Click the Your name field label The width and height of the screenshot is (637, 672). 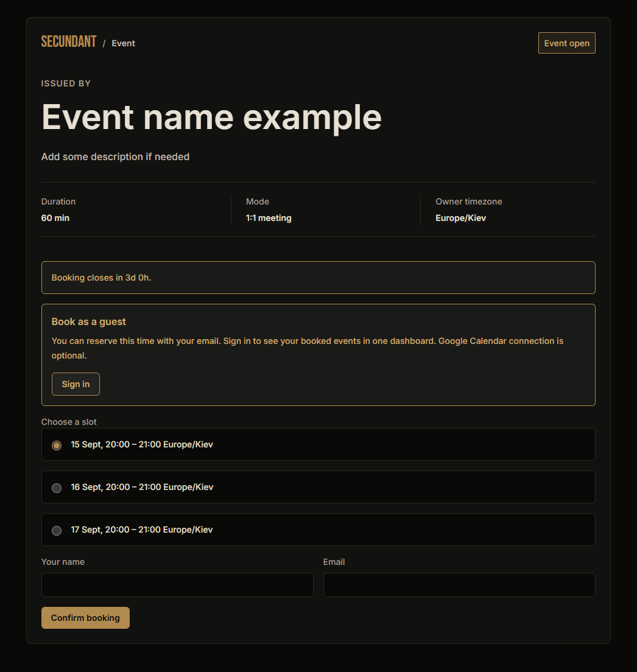(63, 562)
